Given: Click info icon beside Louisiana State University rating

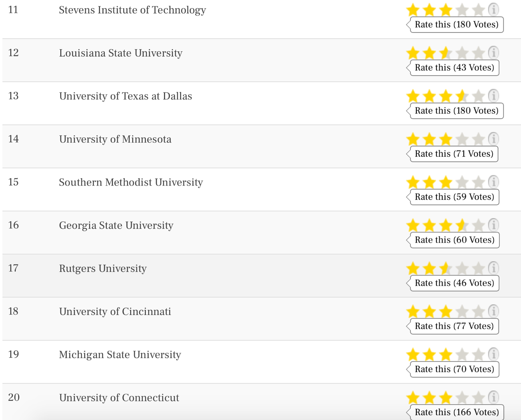Looking at the screenshot, I should [x=493, y=52].
